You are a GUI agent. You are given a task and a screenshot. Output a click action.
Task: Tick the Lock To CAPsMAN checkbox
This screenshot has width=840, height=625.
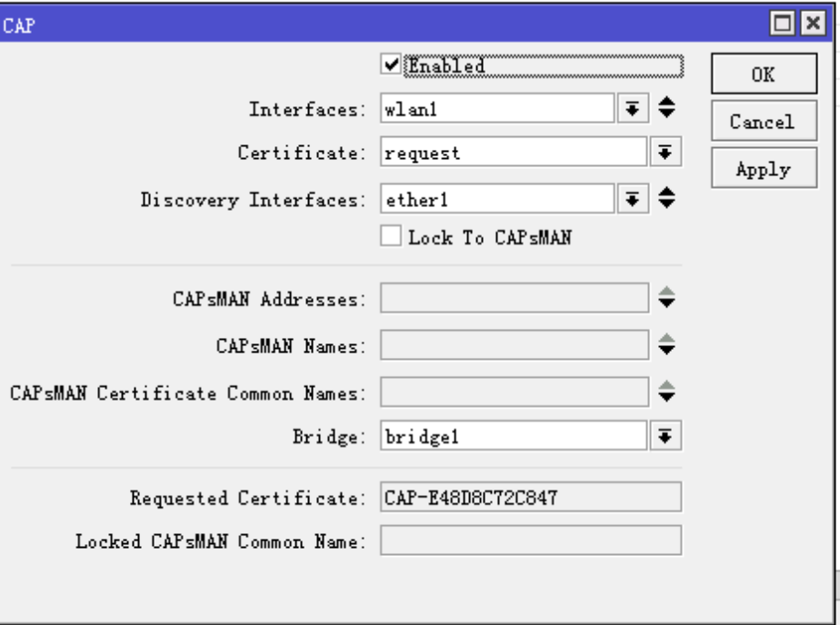(x=391, y=236)
